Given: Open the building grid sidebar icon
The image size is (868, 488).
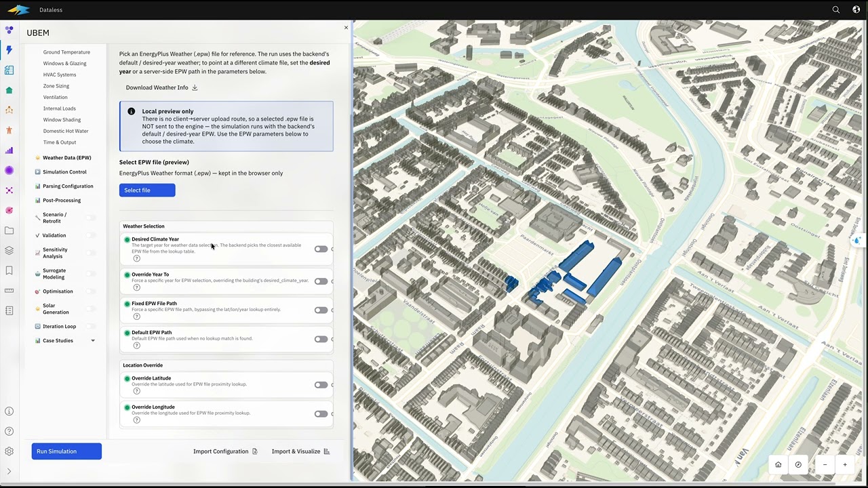Looking at the screenshot, I should [x=9, y=70].
